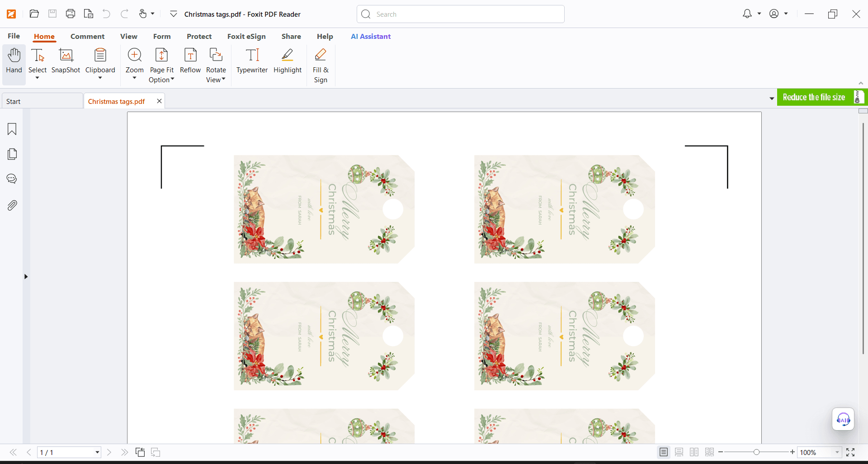The image size is (868, 464).
Task: Open the Attachments panel
Action: point(12,206)
